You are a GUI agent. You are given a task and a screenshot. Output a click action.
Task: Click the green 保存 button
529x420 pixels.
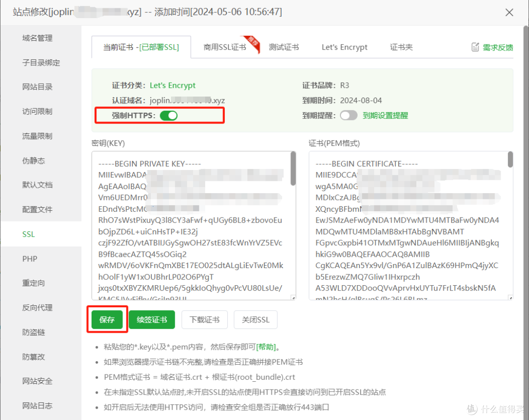tap(107, 320)
